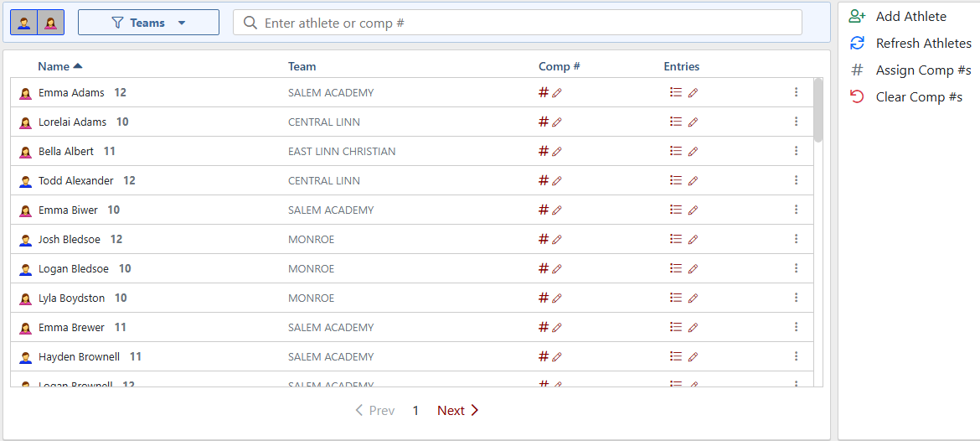Viewport: 980px width, 441px height.
Task: Edit entries pencil for Hayden Brownell
Action: (693, 357)
